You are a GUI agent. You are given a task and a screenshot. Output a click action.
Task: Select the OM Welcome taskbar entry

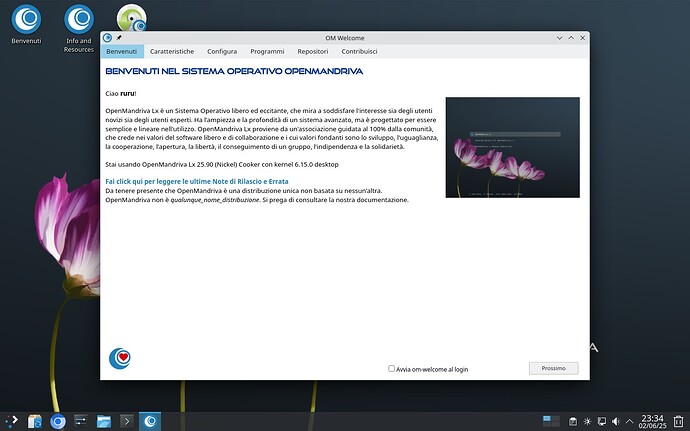pyautogui.click(x=150, y=421)
